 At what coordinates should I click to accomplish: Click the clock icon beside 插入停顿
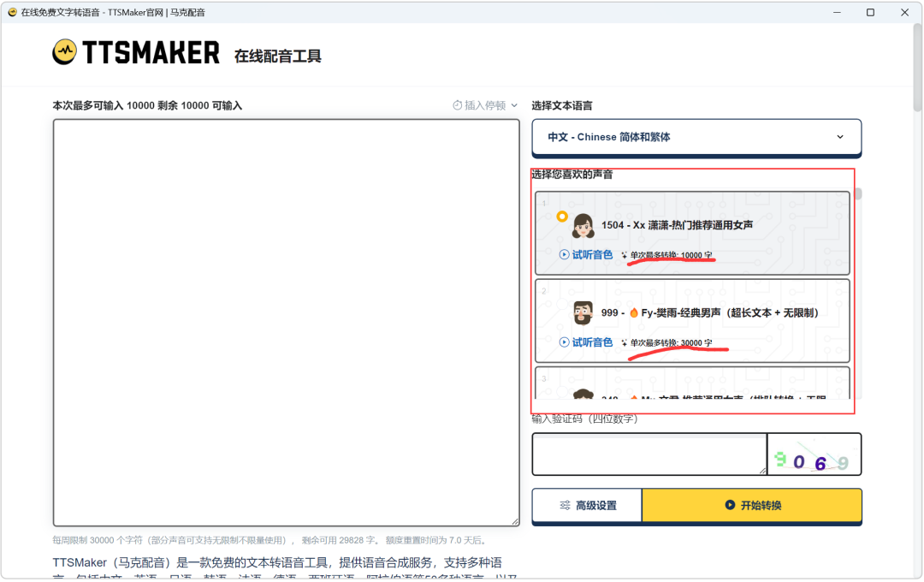click(457, 105)
